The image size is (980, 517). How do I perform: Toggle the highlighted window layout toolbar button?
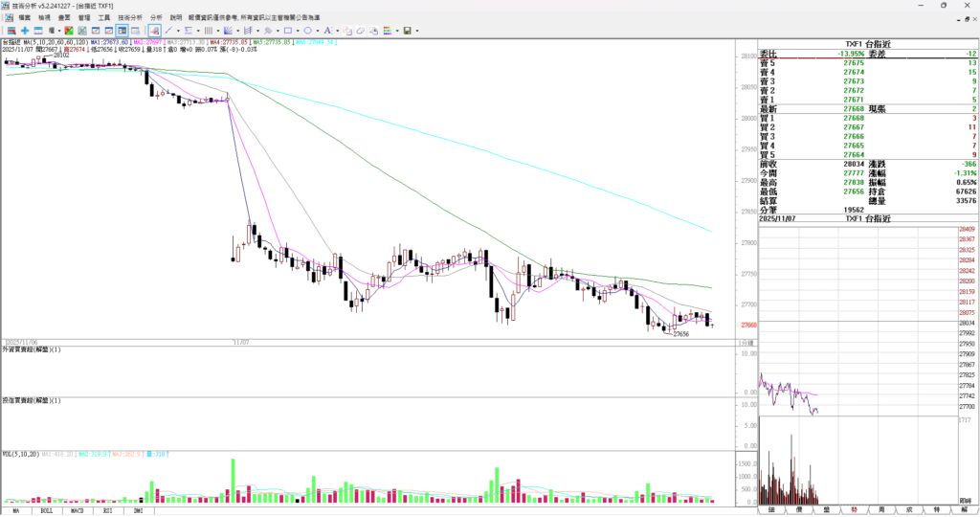pos(122,31)
